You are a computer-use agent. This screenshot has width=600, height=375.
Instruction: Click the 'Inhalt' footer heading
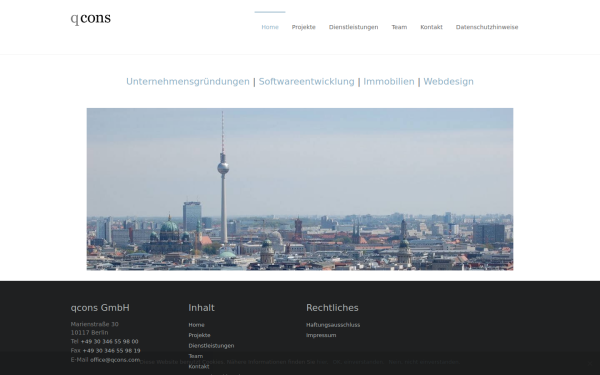201,308
